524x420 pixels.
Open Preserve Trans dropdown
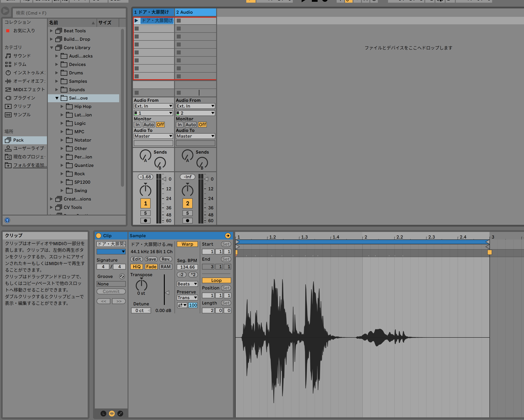click(x=187, y=298)
